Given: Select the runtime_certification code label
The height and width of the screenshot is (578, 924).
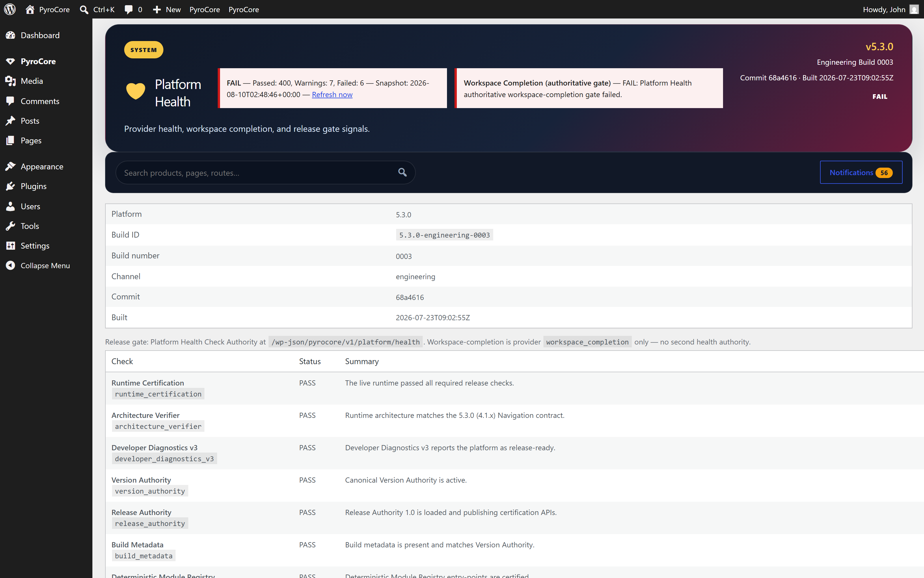Looking at the screenshot, I should [158, 394].
